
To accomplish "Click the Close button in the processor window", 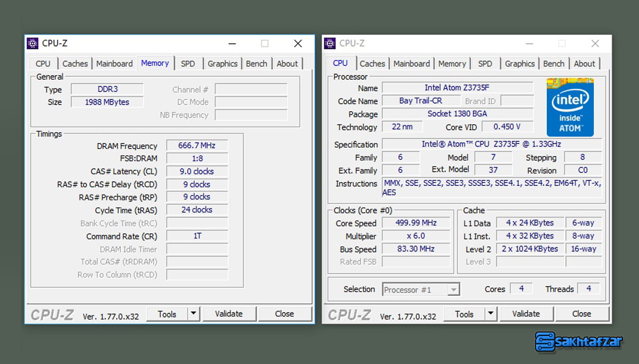I will [582, 314].
